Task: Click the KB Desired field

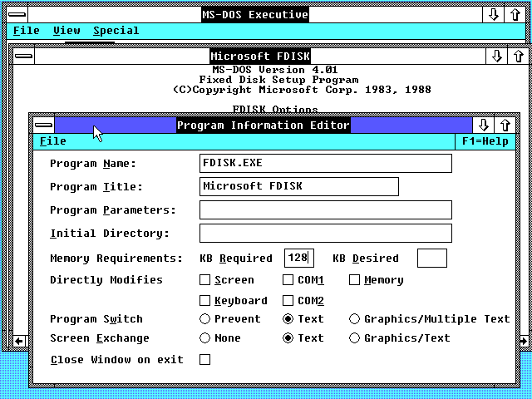Action: pos(432,258)
